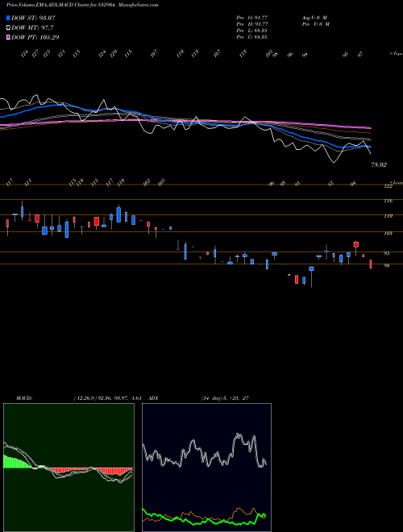Click the blue DOW ST legend swatch
Image resolution: width=403 pixels, height=532 pixels.
pyautogui.click(x=8, y=18)
